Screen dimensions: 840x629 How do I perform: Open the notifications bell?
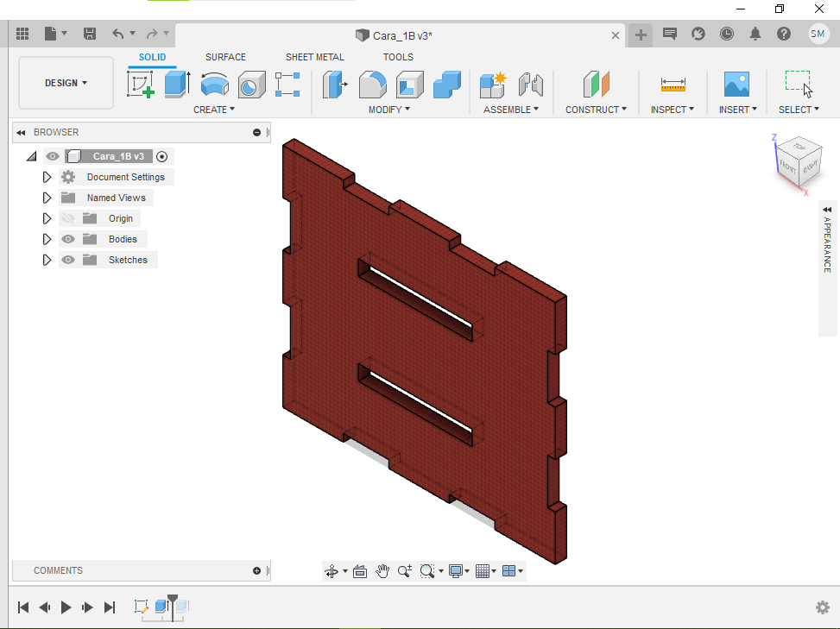coord(755,35)
